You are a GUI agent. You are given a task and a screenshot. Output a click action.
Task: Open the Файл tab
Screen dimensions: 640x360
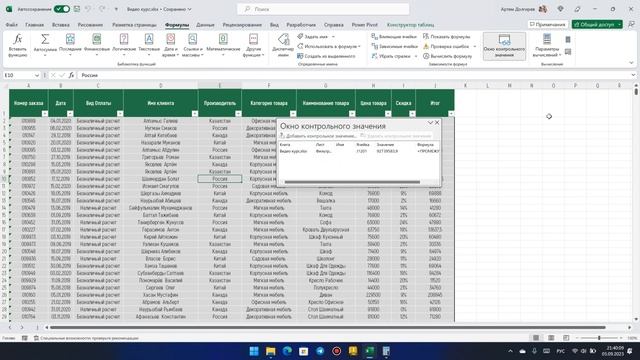tap(11, 25)
